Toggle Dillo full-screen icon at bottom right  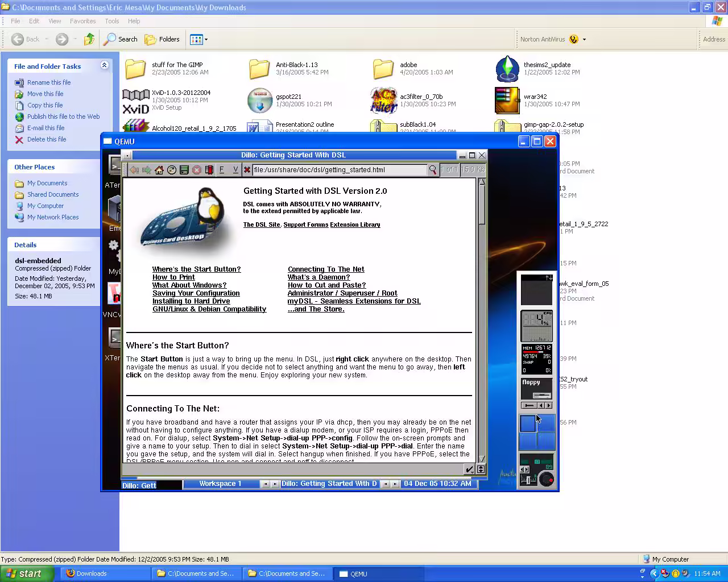tap(481, 469)
